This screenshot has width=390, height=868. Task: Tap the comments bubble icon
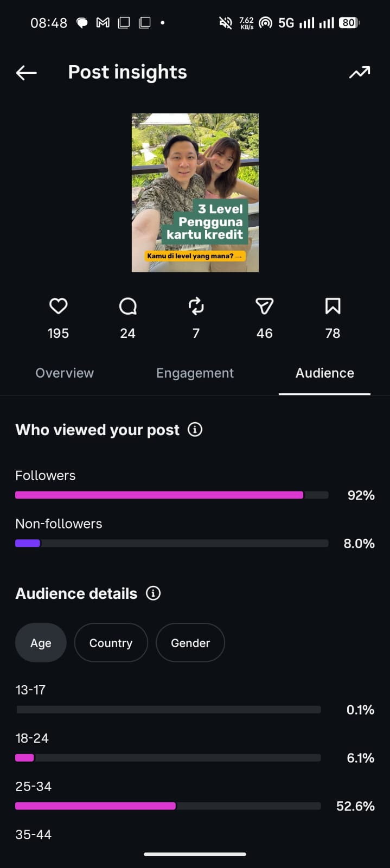127,307
